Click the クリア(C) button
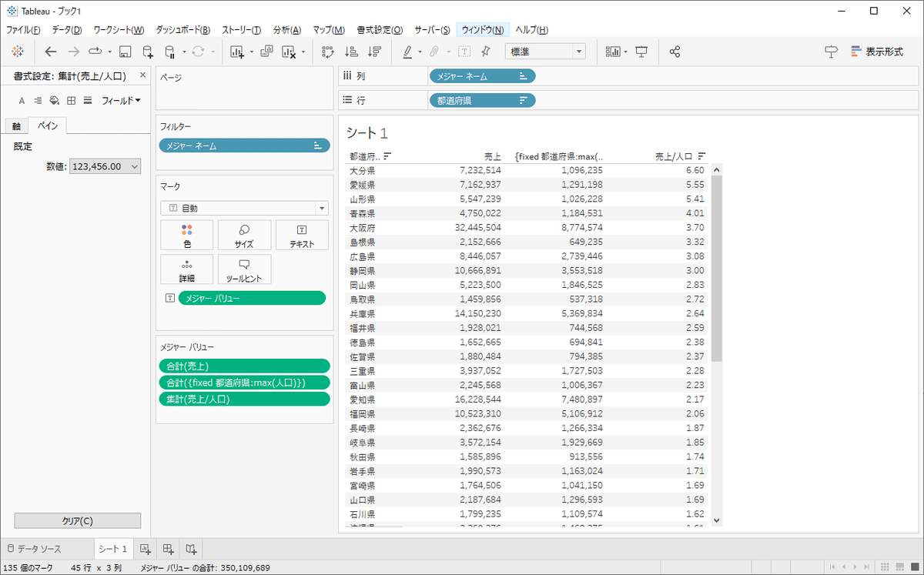The width and height of the screenshot is (924, 575). pos(78,520)
